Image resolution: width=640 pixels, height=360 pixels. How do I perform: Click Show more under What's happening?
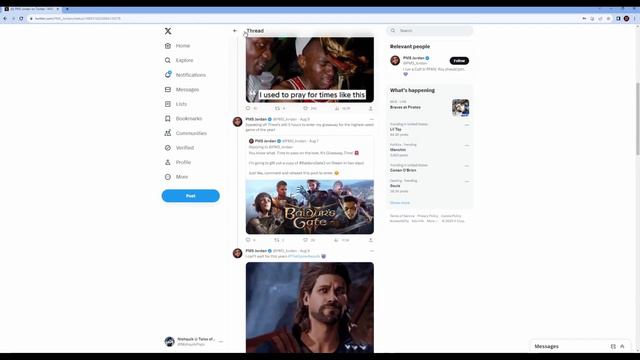click(x=400, y=203)
